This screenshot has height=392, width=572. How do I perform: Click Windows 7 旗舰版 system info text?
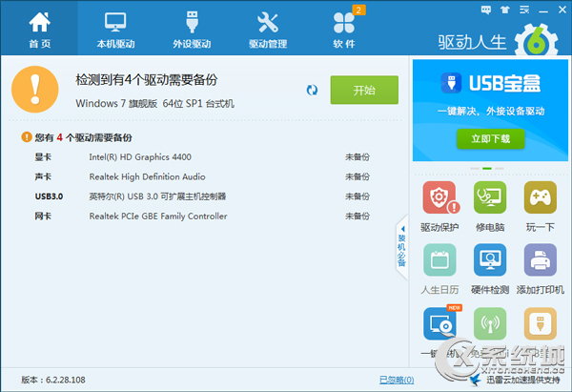point(154,104)
